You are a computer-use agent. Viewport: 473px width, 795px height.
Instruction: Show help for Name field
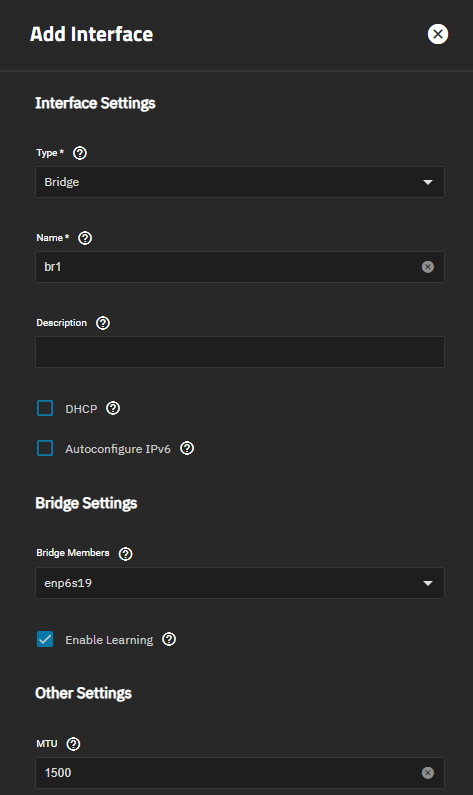point(85,238)
